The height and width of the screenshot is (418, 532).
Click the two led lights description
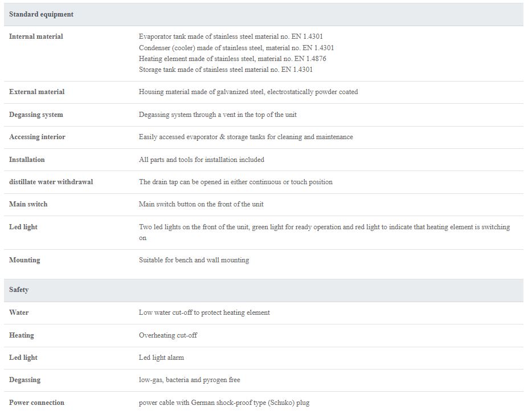click(x=324, y=232)
